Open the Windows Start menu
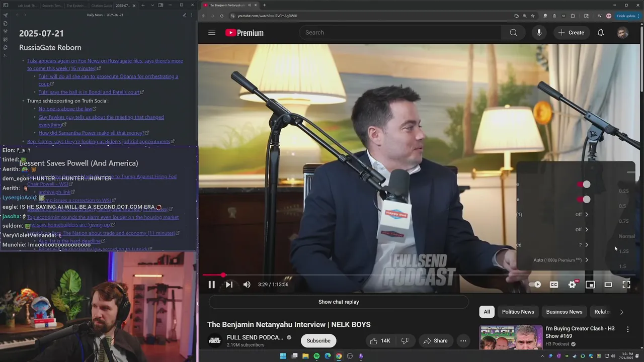The width and height of the screenshot is (644, 362). [283, 356]
